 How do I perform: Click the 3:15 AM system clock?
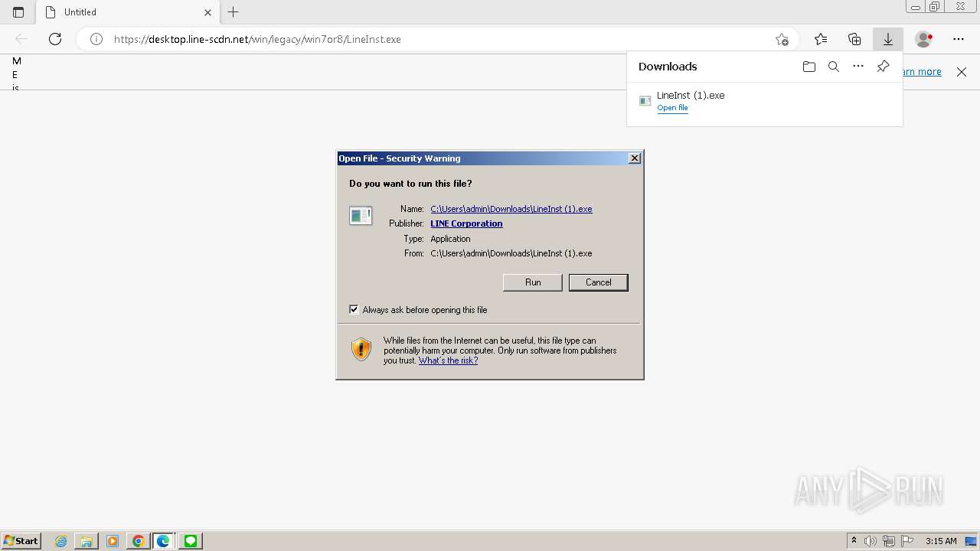[941, 541]
